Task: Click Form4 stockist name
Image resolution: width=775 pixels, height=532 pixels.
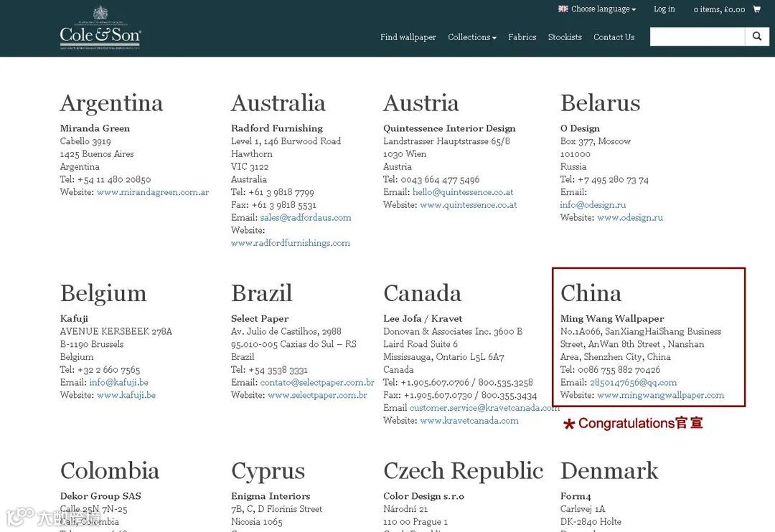Action: point(576,496)
